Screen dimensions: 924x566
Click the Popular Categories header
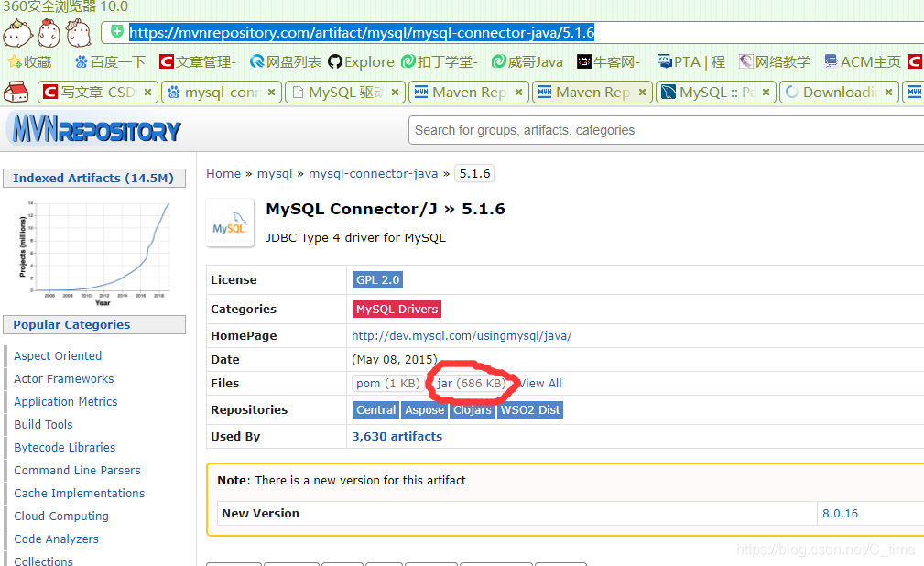(x=93, y=324)
